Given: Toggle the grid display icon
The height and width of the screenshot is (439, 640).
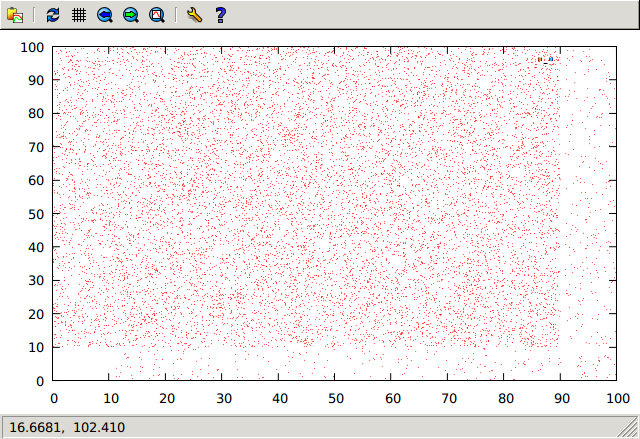Looking at the screenshot, I should (79, 15).
